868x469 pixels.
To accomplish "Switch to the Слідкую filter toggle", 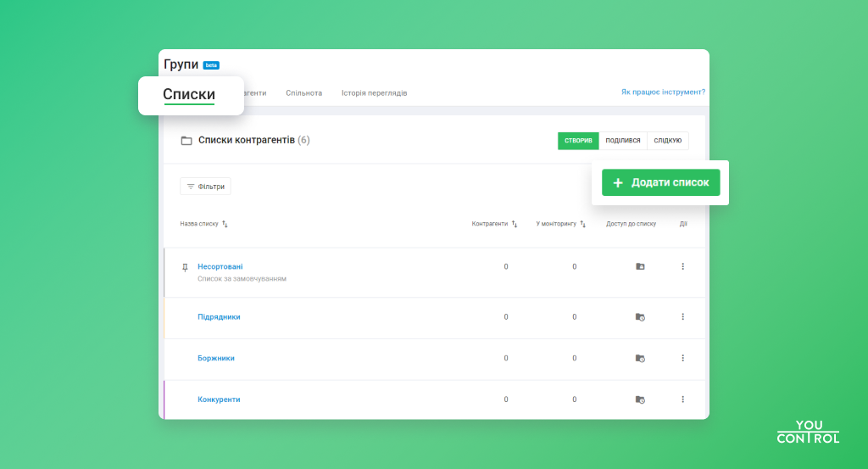I will [x=668, y=141].
